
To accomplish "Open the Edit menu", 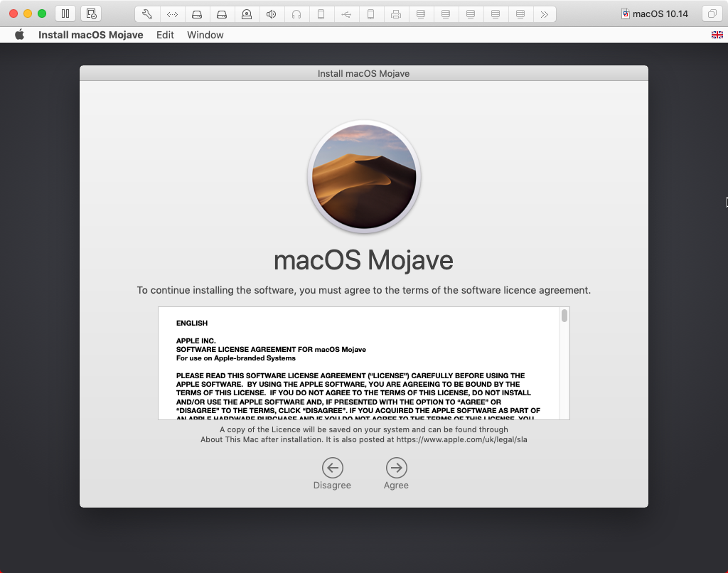I will 165,34.
